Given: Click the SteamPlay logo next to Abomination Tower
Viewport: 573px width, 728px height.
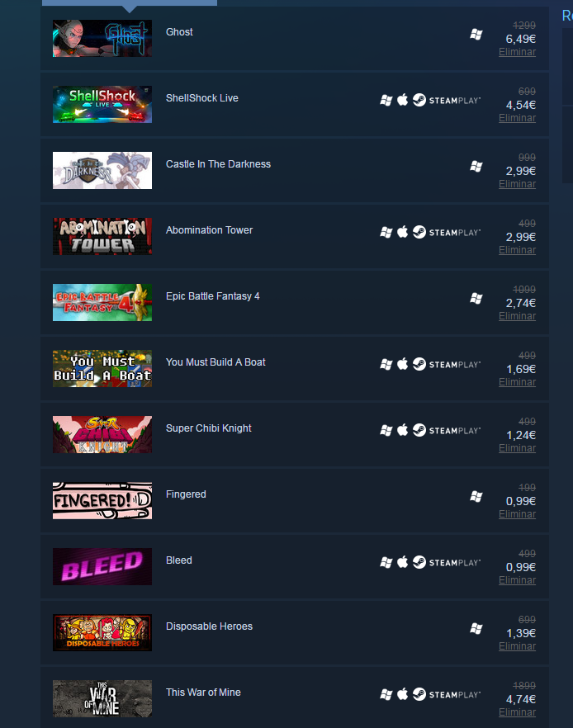Looking at the screenshot, I should [x=447, y=232].
